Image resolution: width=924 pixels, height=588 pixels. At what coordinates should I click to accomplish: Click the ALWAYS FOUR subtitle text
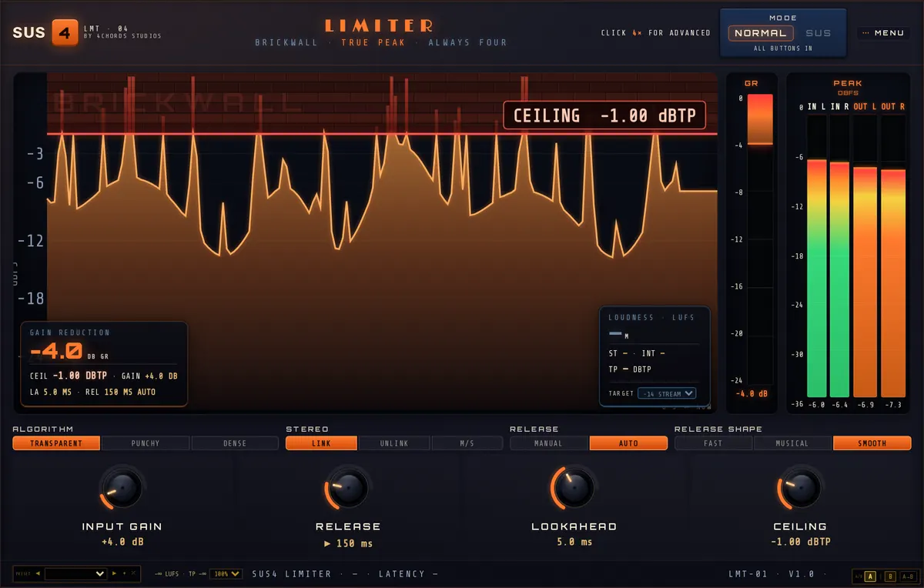[x=467, y=43]
